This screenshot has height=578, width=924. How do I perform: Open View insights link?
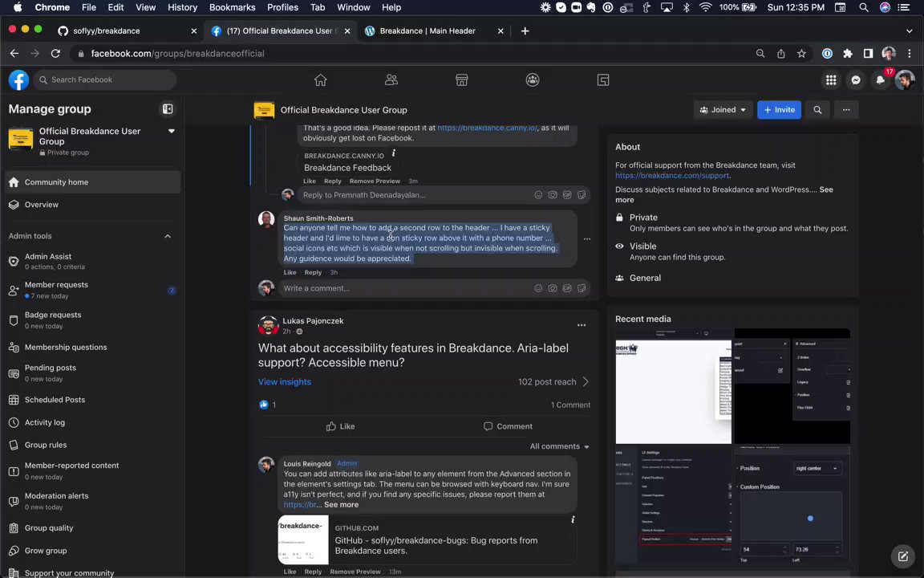[x=285, y=381]
